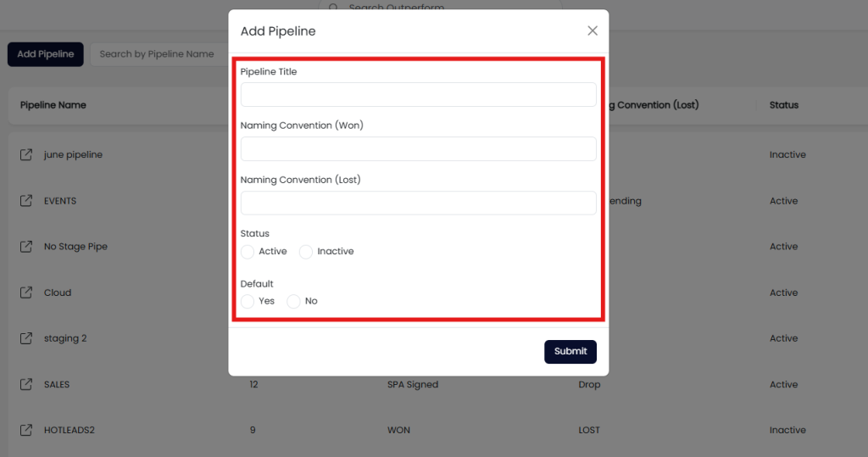Viewport: 868px width, 457px height.
Task: Set Default to Yes
Action: point(248,301)
